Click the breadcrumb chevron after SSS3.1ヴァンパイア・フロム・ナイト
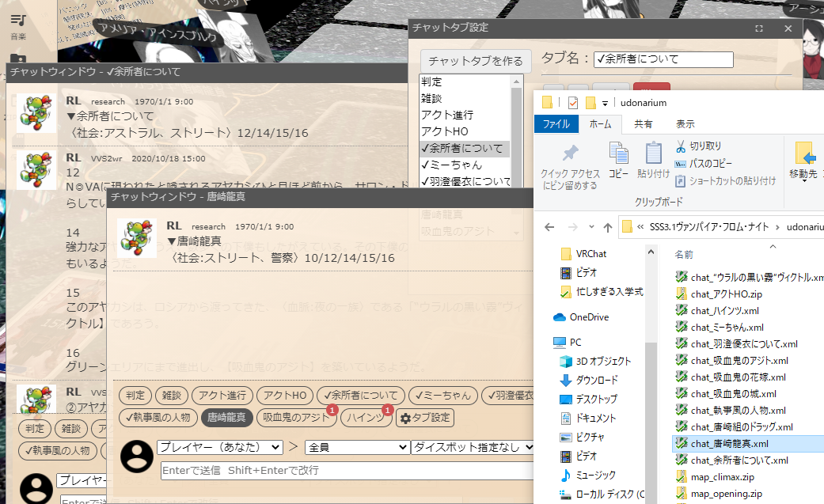824x504 pixels. point(777,227)
